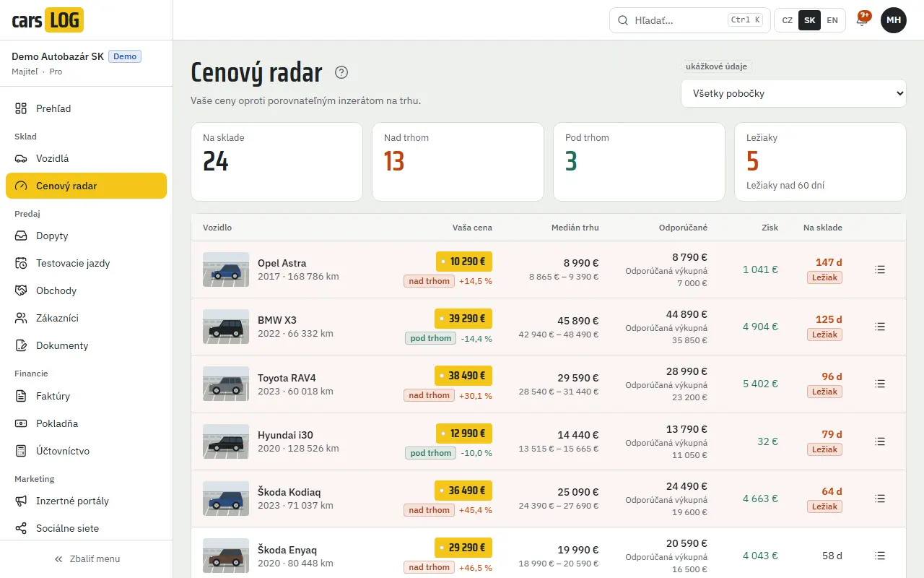Switch language to CZ
The image size is (924, 578).
[788, 20]
